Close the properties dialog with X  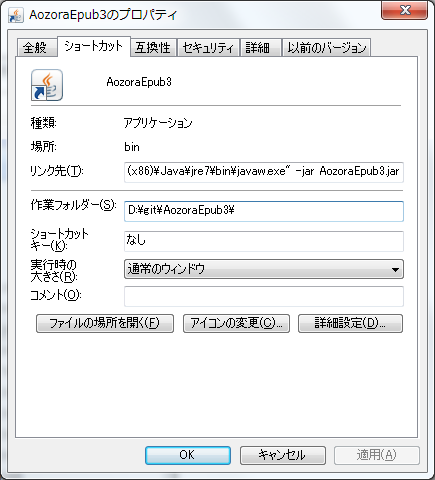404,10
